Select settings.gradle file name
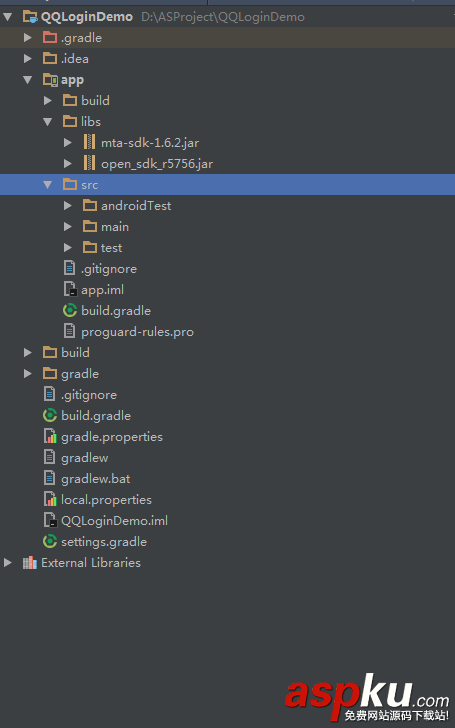 [104, 542]
